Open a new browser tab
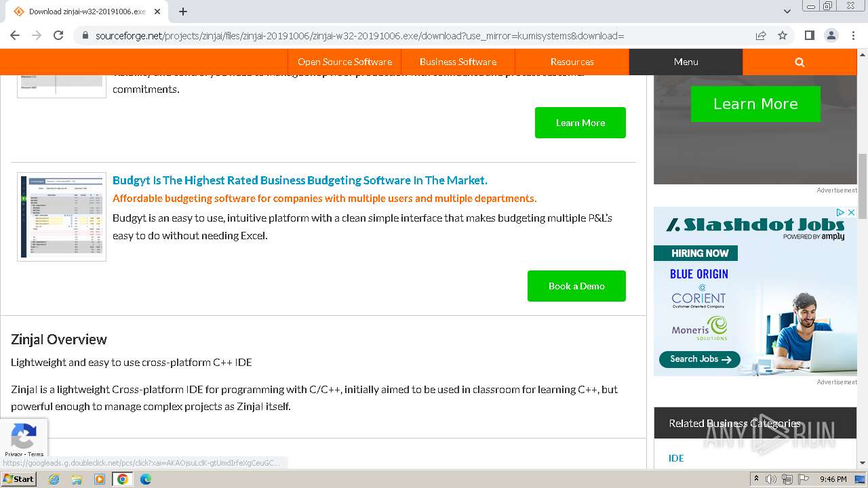The width and height of the screenshot is (868, 488). pos(183,12)
